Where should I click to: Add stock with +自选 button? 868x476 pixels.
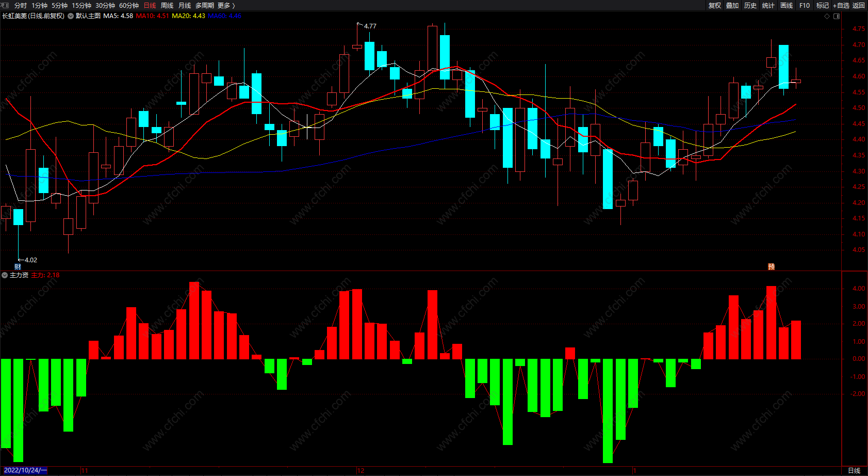[841, 5]
